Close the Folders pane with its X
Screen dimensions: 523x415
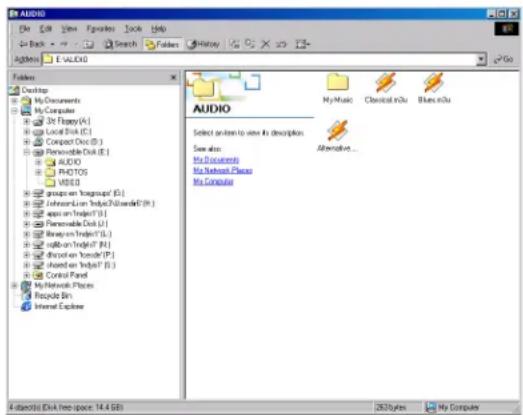pos(173,77)
